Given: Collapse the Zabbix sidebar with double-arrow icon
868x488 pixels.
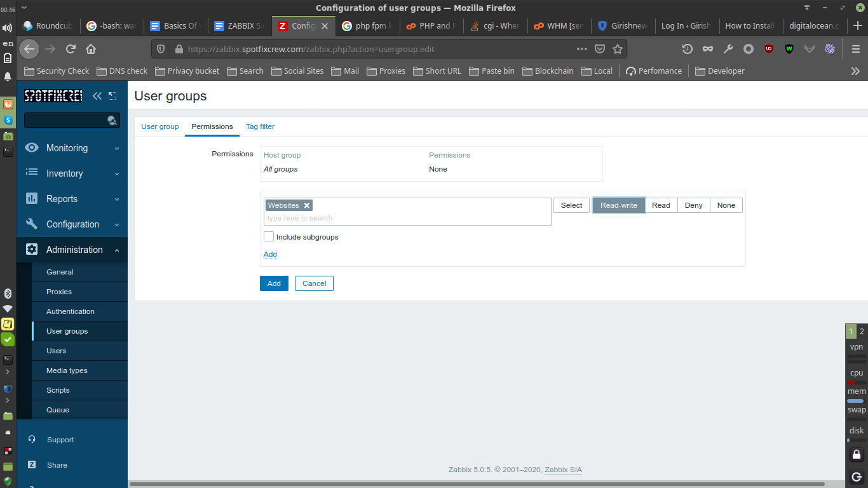Looking at the screenshot, I should pyautogui.click(x=97, y=96).
